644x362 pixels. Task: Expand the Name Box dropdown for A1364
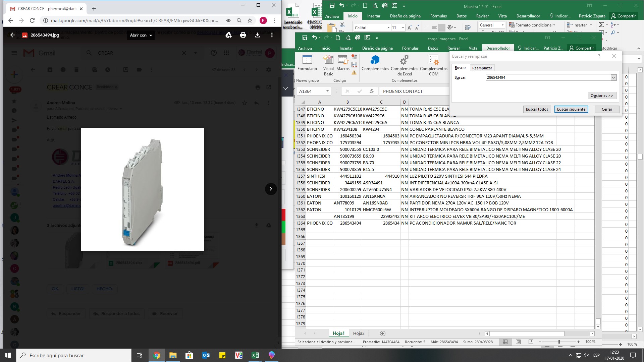(x=327, y=91)
